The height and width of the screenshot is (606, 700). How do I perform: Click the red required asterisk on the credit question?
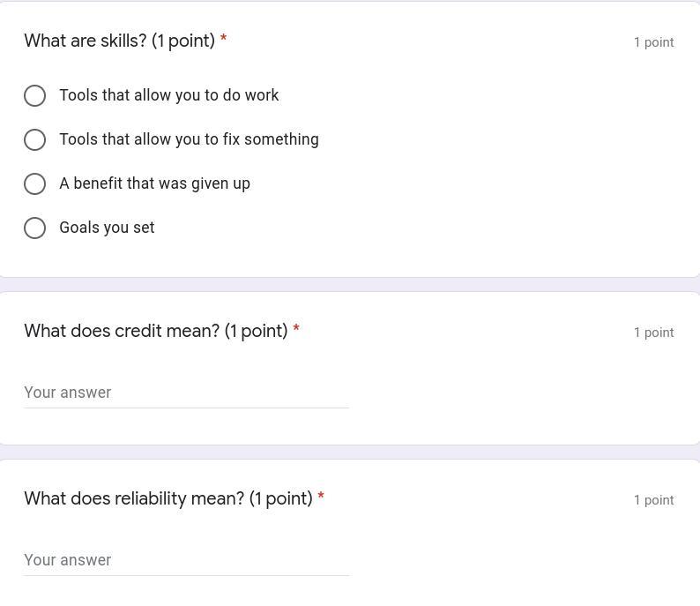(x=296, y=328)
